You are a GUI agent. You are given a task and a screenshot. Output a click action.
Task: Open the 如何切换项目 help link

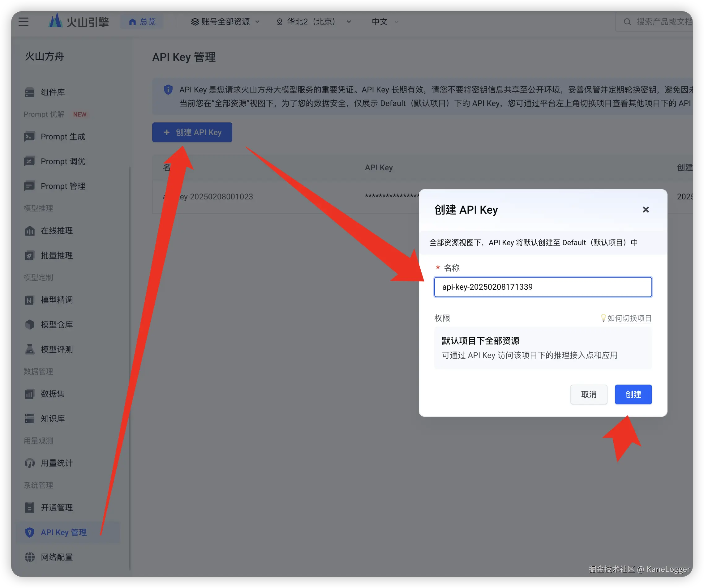point(629,318)
